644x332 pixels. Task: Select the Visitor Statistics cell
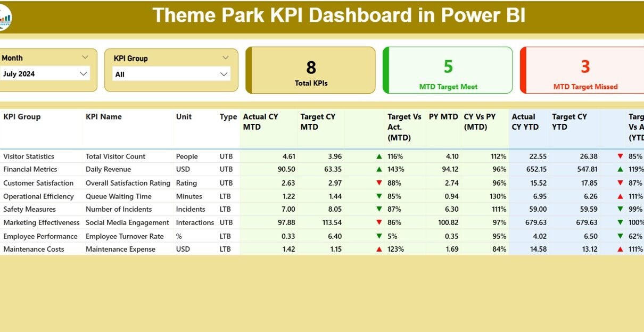[x=29, y=156]
